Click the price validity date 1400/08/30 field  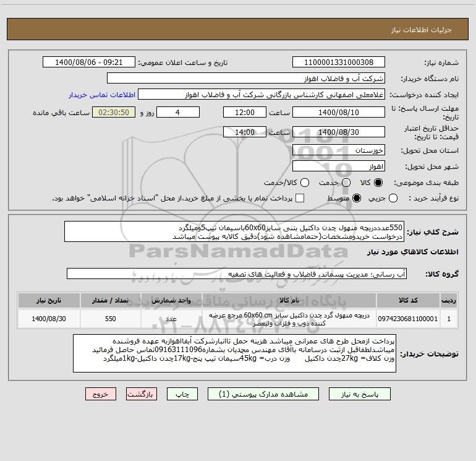pyautogui.click(x=339, y=132)
